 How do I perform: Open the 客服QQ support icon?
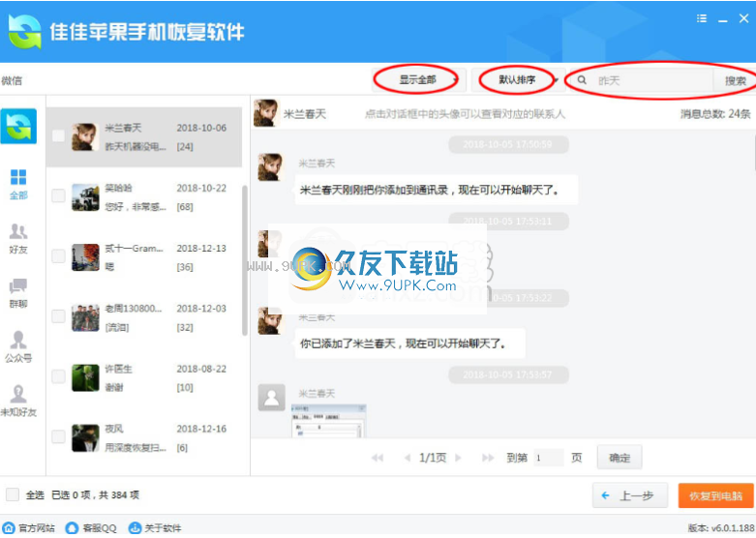tap(72, 528)
